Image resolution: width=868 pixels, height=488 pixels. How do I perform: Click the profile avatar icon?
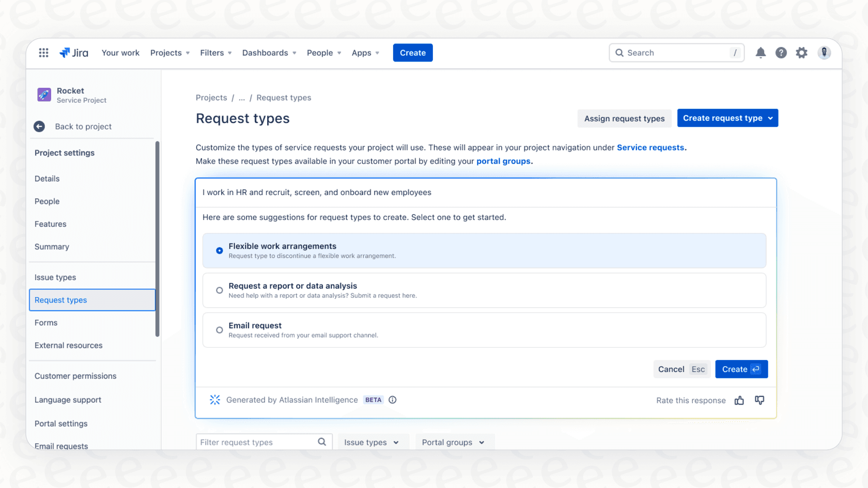pyautogui.click(x=824, y=52)
